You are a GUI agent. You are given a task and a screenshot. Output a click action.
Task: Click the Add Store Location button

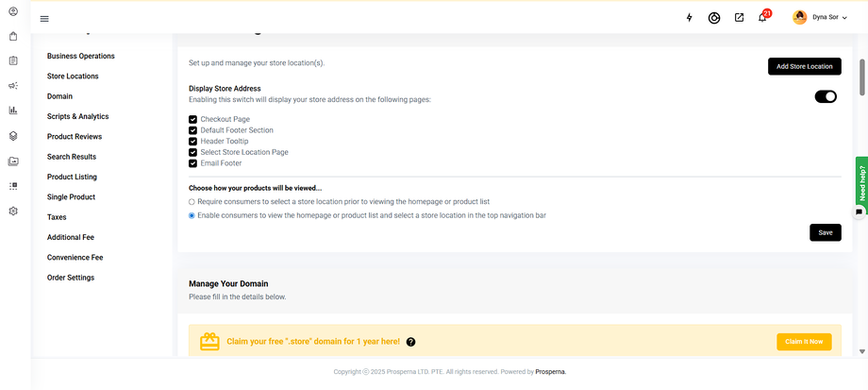tap(804, 67)
